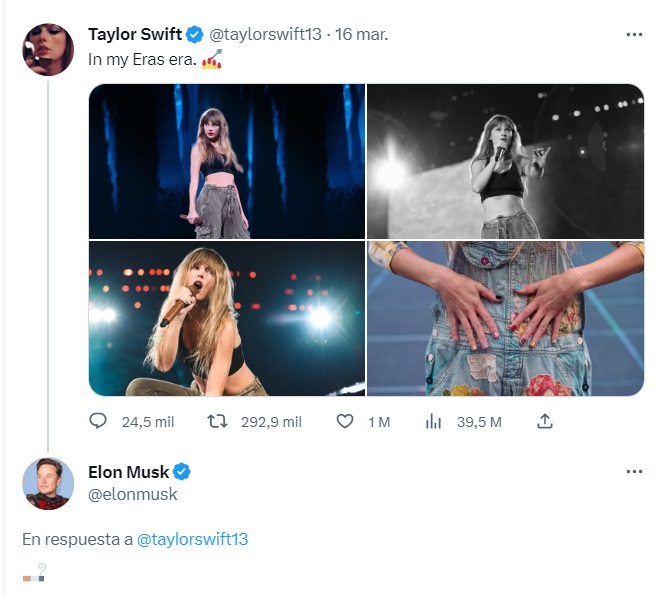Click the verified badge beside Taylor Swift's name

194,34
